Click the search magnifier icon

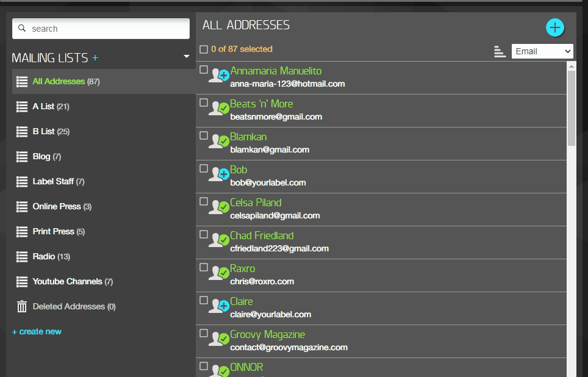pyautogui.click(x=22, y=29)
